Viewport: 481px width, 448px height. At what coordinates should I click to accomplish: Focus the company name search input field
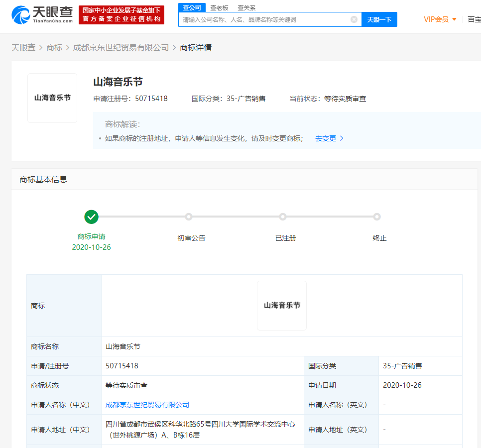(264, 19)
